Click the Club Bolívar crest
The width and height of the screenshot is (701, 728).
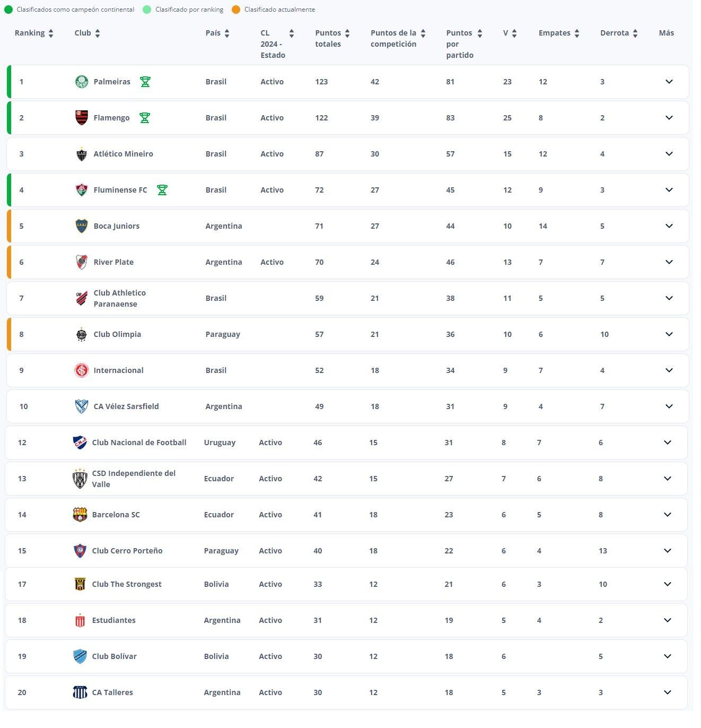click(x=80, y=656)
